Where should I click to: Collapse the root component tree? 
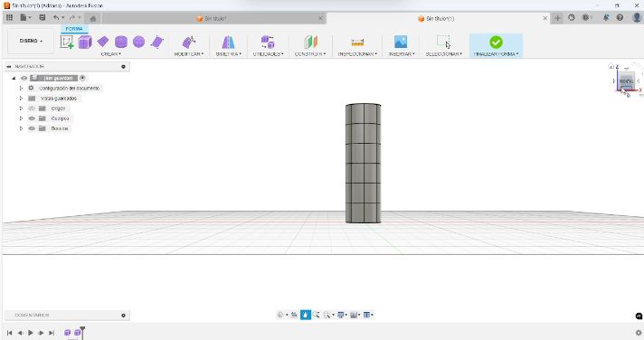coord(14,78)
